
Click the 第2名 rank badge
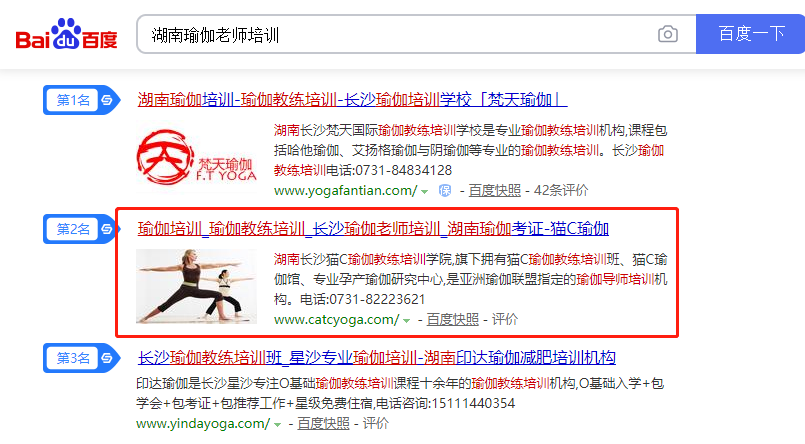pos(82,229)
